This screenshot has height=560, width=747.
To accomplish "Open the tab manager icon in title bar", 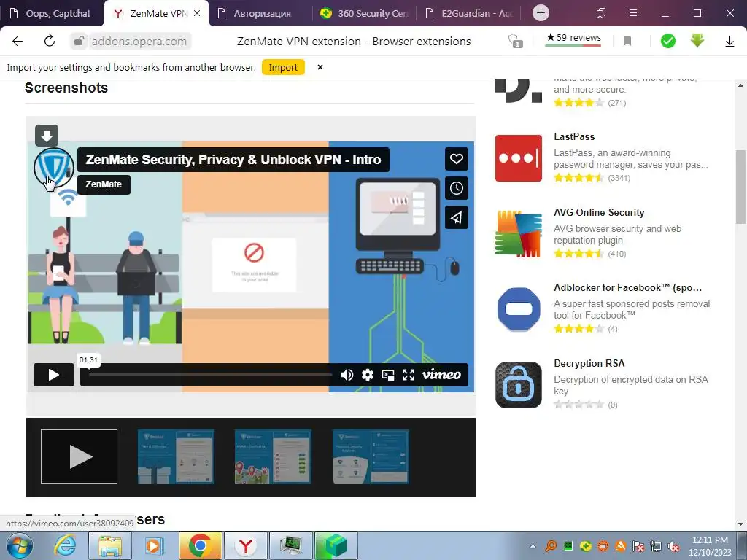I will tap(601, 13).
